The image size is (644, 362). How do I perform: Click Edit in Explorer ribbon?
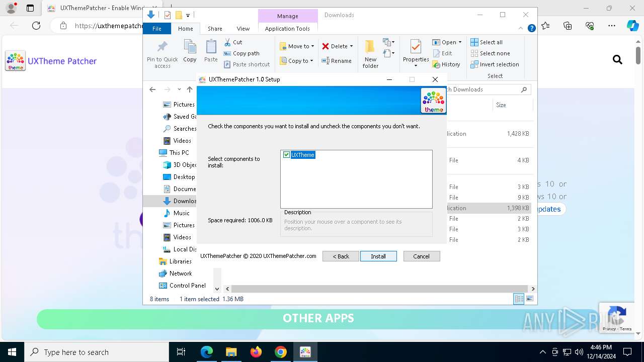click(x=442, y=53)
